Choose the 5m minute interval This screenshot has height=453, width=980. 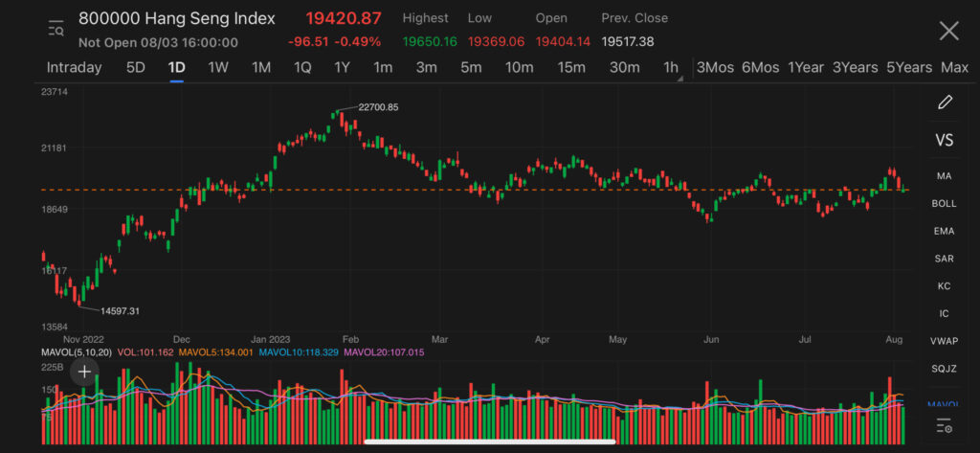(471, 68)
